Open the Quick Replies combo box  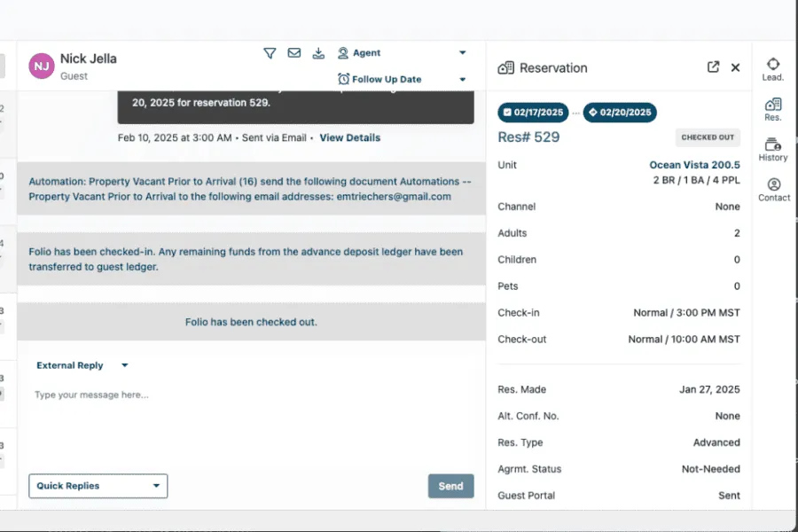pyautogui.click(x=98, y=486)
